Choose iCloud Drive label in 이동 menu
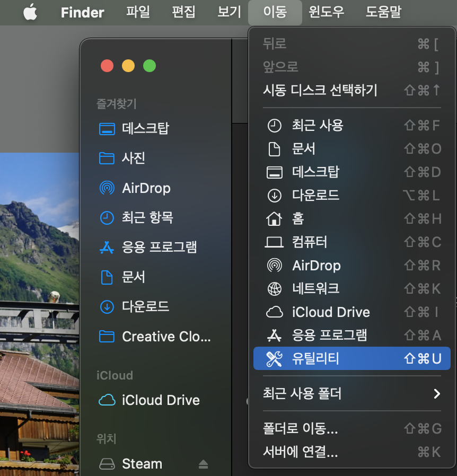 click(x=331, y=312)
